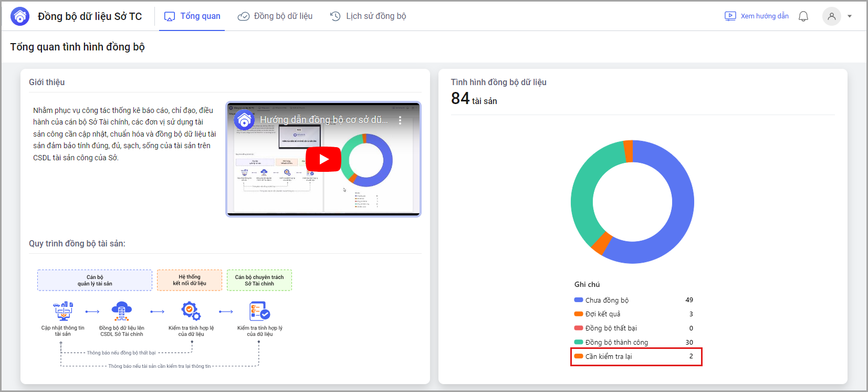Open the notifications bell
Image resolution: width=868 pixels, height=392 pixels.
[803, 16]
